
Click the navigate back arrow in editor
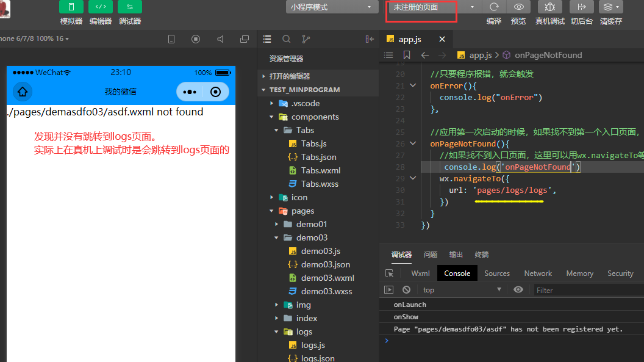[x=425, y=55]
